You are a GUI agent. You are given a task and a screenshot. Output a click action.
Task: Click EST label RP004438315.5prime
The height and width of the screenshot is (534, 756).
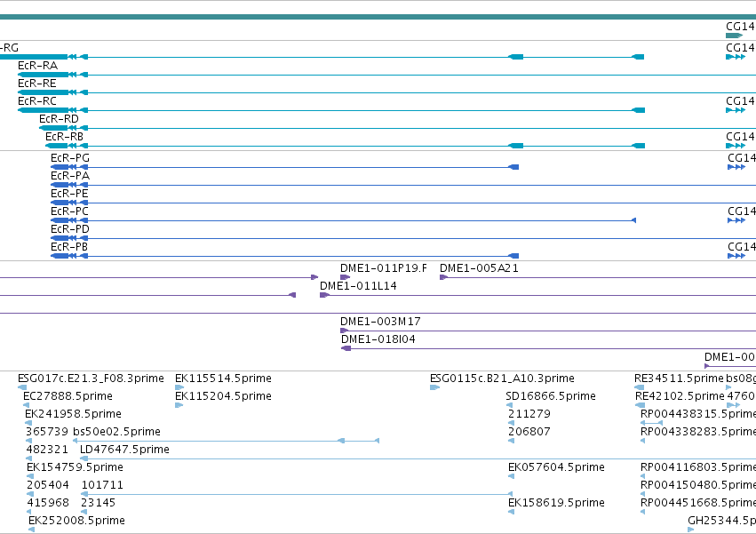point(698,414)
